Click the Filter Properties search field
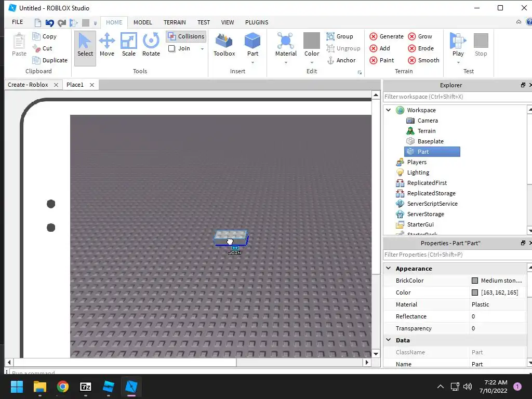The height and width of the screenshot is (399, 532). 457,255
